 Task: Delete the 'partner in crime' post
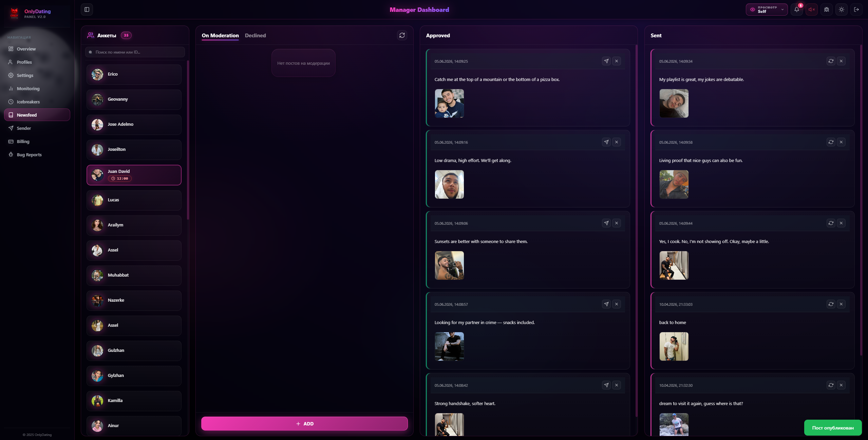click(x=616, y=304)
